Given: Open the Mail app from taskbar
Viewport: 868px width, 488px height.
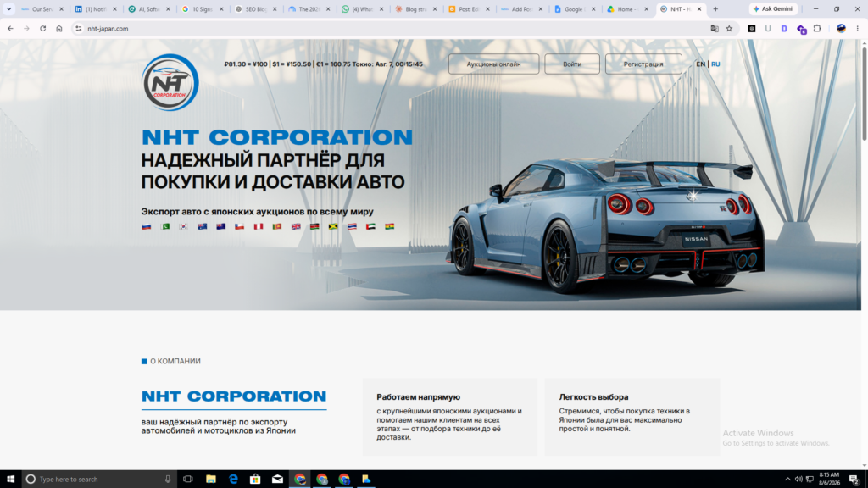Looking at the screenshot, I should tap(277, 480).
